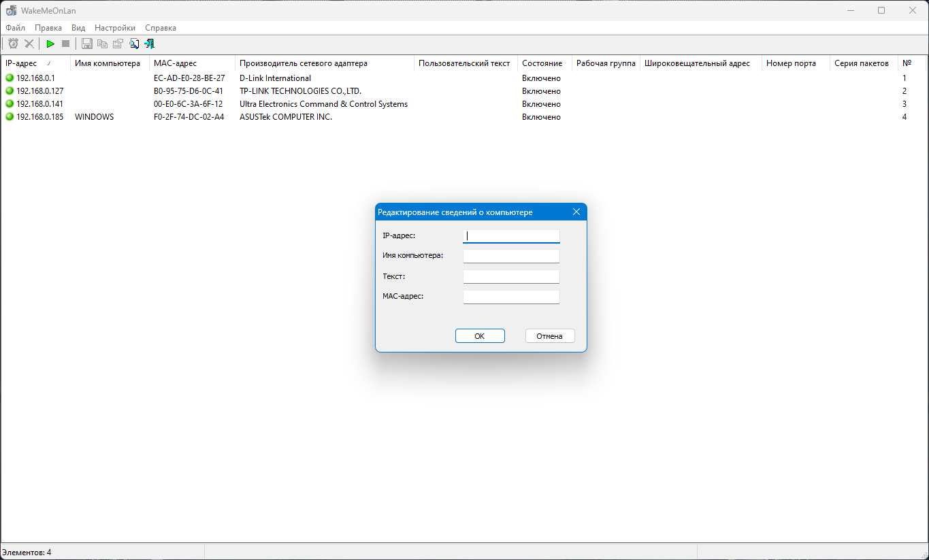Sort by the IP-адрес column header
Screen dimensions: 929x560
[x=35, y=63]
